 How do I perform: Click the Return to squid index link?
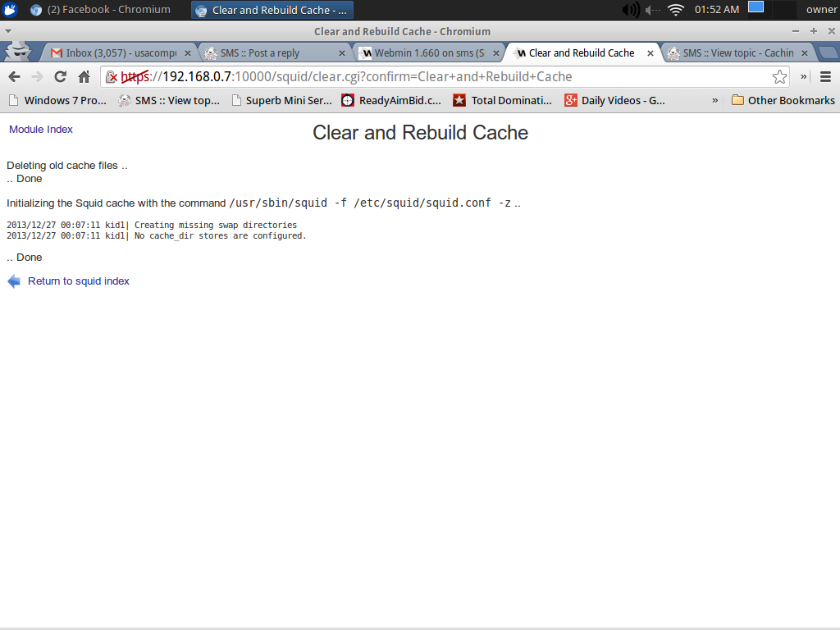(79, 281)
